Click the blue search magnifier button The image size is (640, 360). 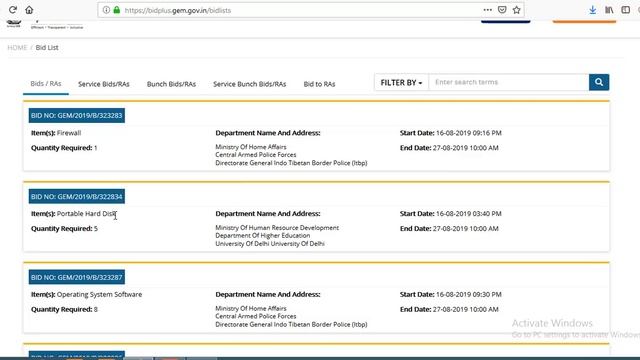click(x=599, y=82)
